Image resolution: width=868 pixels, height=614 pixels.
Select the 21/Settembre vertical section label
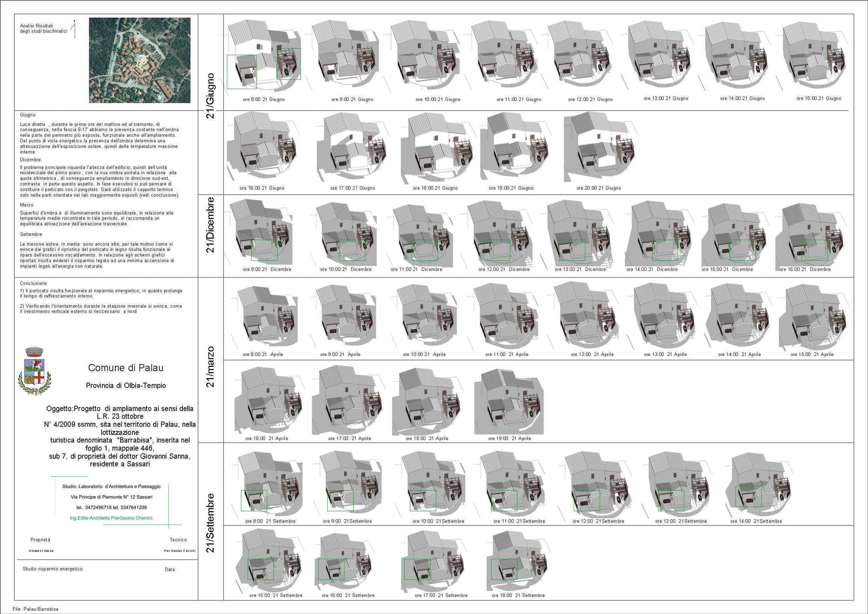[x=210, y=523]
